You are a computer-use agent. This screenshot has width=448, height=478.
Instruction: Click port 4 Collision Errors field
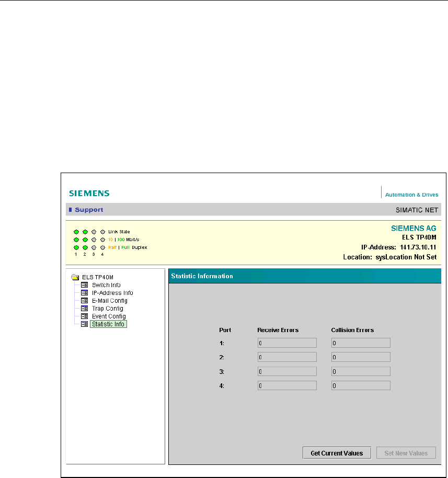coord(361,385)
